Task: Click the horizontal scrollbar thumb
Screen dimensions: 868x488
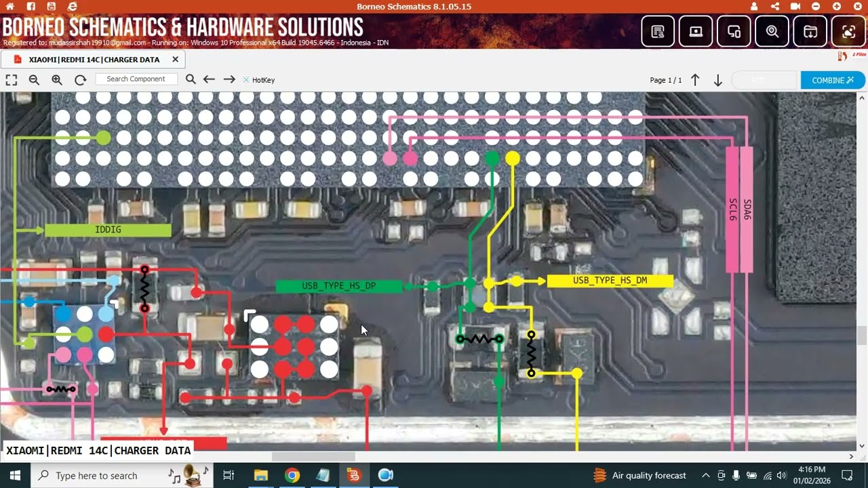Action: [x=313, y=457]
